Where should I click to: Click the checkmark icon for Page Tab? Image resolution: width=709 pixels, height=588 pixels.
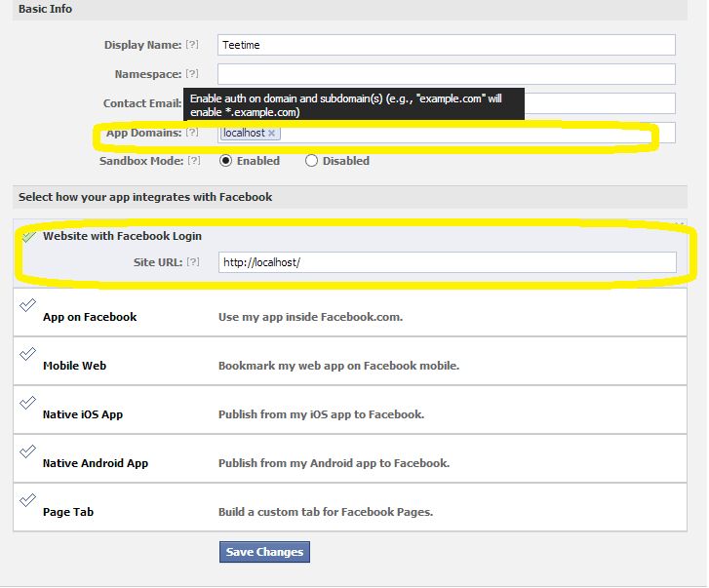point(27,500)
